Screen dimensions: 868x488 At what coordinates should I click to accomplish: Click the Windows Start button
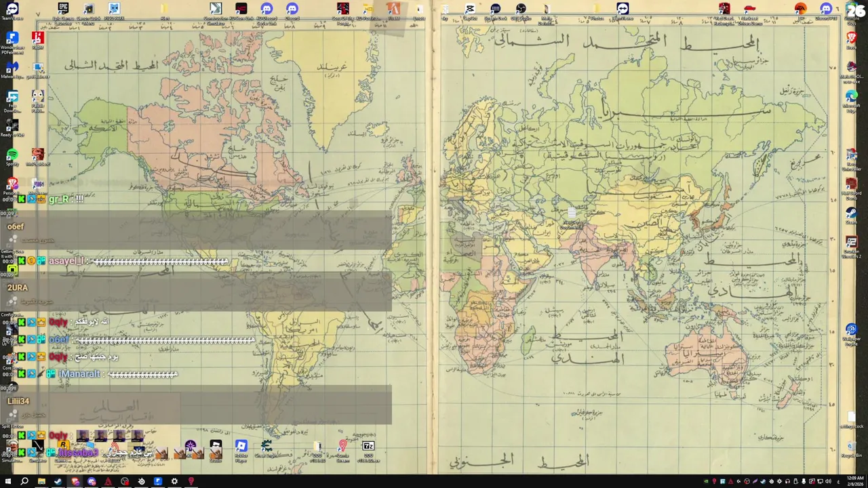(7, 481)
